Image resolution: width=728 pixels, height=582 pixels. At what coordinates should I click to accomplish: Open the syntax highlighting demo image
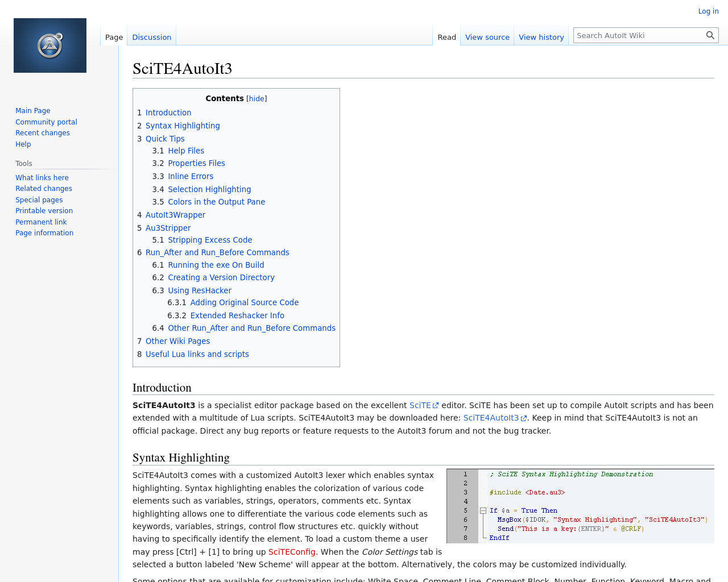tap(580, 506)
